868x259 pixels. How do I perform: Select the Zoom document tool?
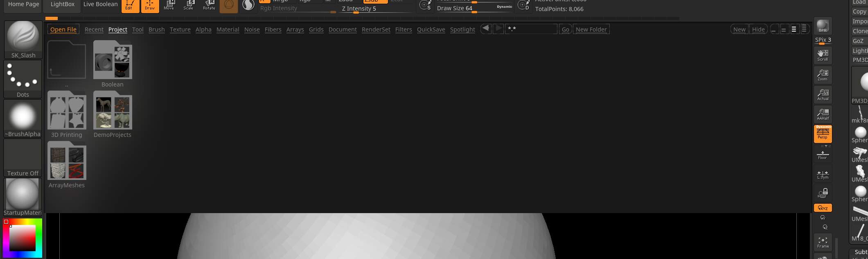[x=823, y=75]
